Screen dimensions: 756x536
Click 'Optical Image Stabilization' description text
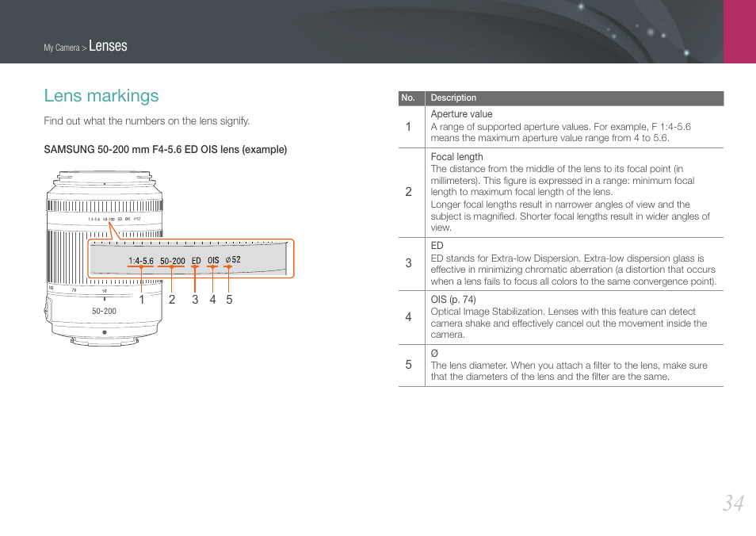(569, 324)
